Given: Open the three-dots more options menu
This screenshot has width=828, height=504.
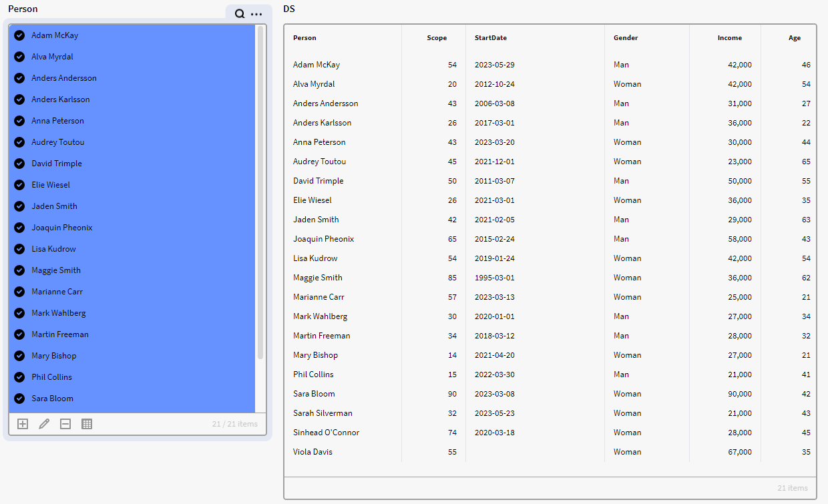Looking at the screenshot, I should pos(256,14).
